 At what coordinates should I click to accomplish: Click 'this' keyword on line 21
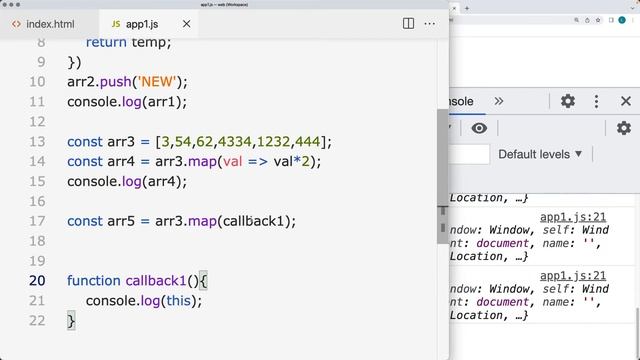[x=178, y=301]
